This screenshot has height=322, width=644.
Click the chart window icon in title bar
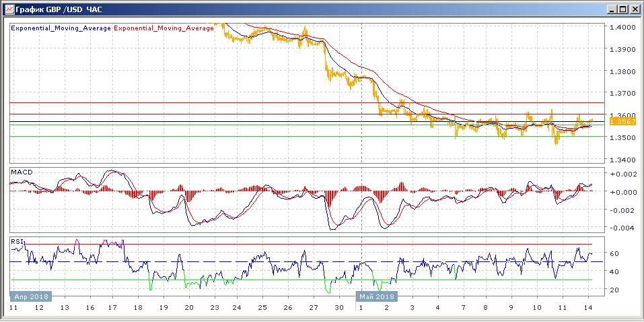click(x=8, y=9)
